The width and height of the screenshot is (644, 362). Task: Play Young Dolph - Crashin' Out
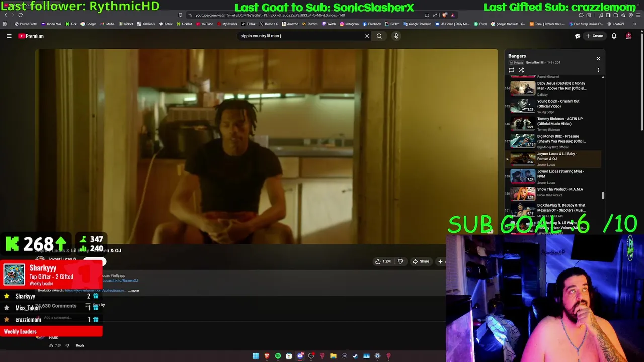coord(553,106)
